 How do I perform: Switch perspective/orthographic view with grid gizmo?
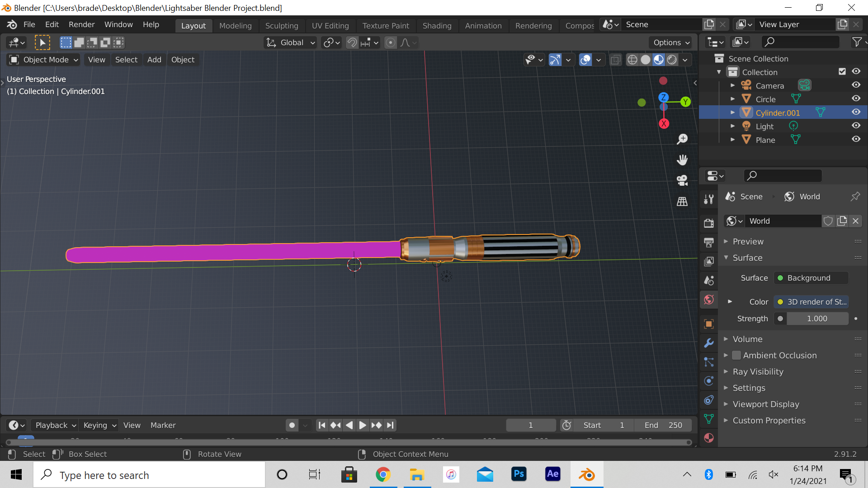pyautogui.click(x=682, y=202)
